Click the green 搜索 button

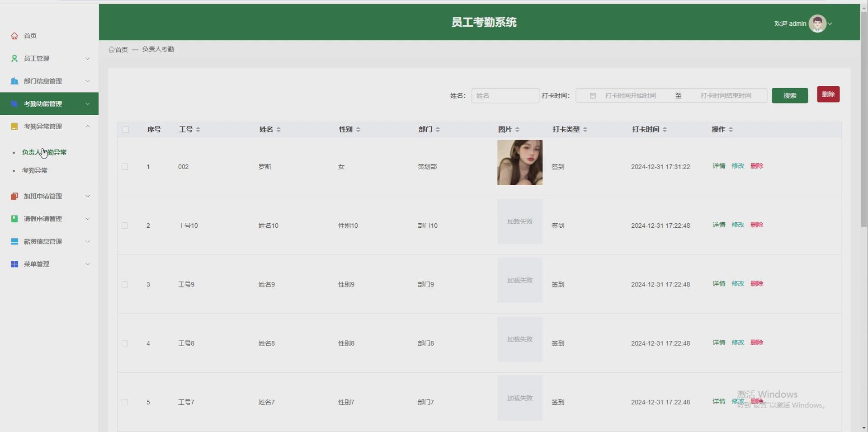coord(790,96)
